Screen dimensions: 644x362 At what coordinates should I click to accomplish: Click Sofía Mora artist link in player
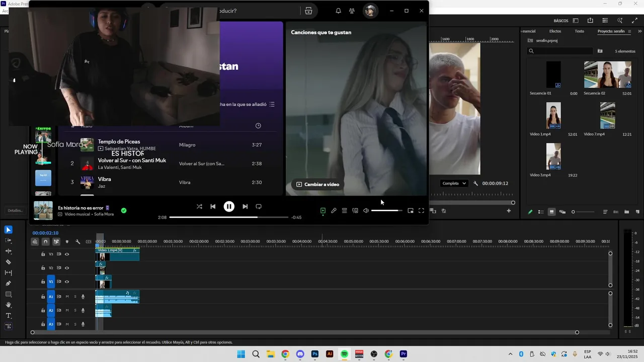pyautogui.click(x=104, y=214)
